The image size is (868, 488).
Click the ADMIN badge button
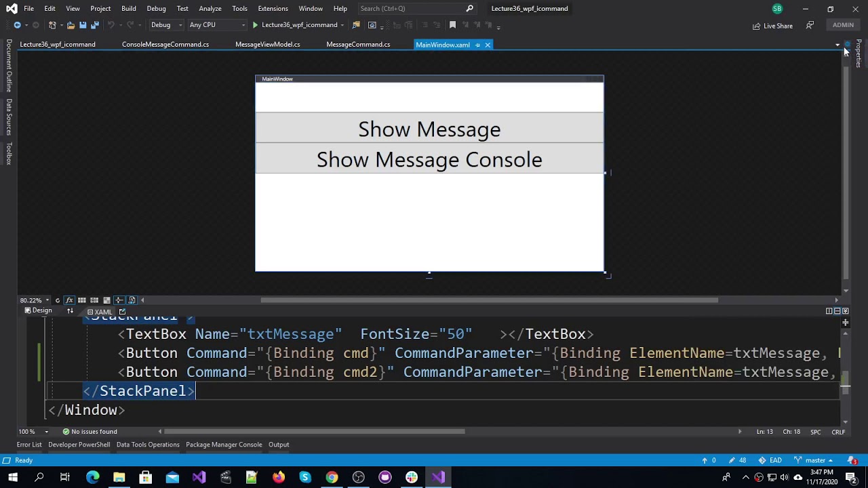pos(843,25)
